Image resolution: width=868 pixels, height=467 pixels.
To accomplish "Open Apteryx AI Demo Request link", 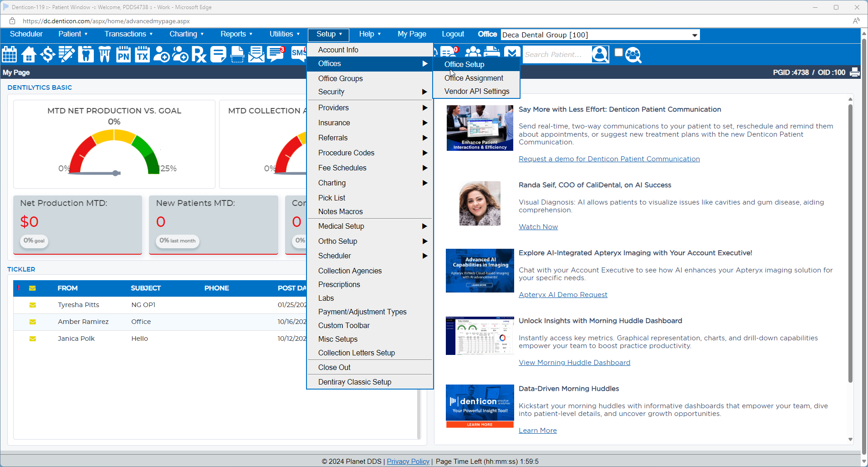I will 563,295.
